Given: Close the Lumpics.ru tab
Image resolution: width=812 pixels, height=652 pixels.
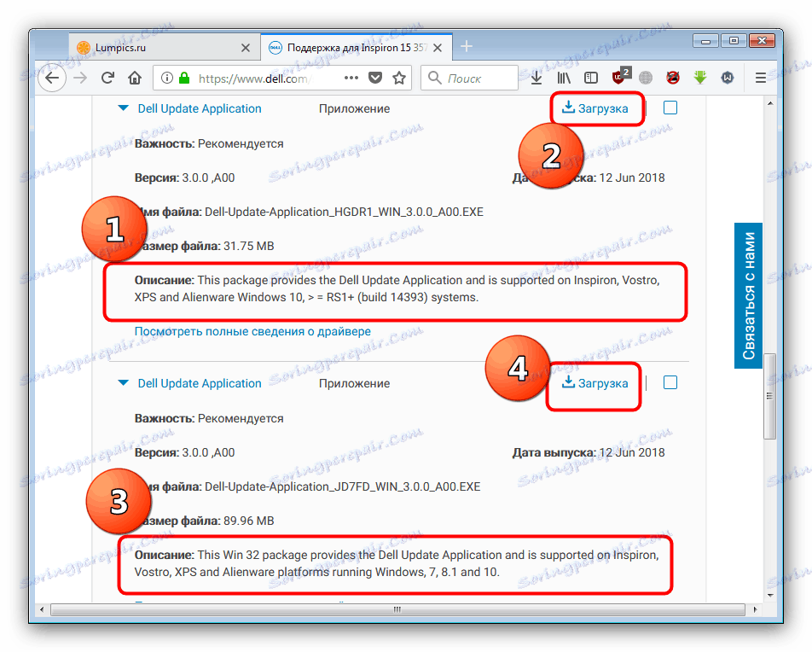Looking at the screenshot, I should pos(246,48).
